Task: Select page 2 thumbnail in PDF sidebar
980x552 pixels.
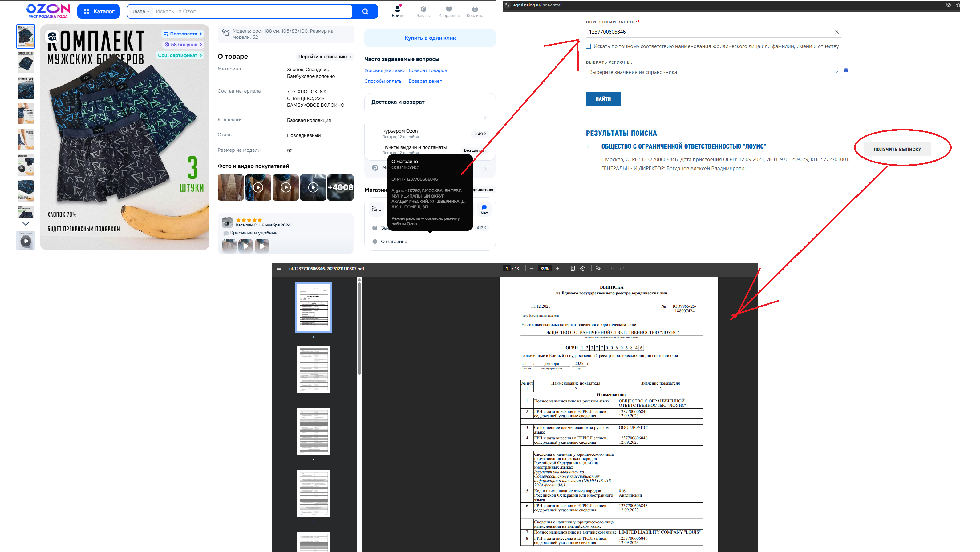Action: coord(313,370)
